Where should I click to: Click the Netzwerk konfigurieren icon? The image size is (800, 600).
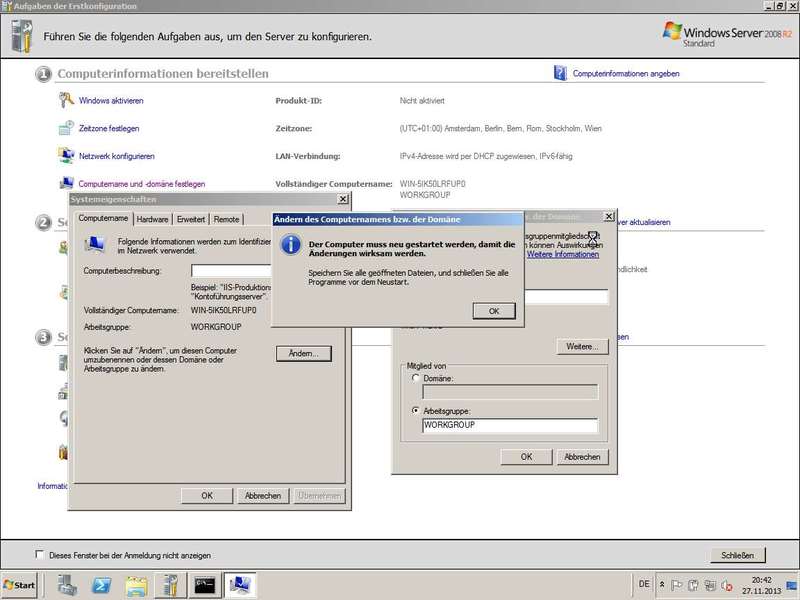tap(67, 156)
